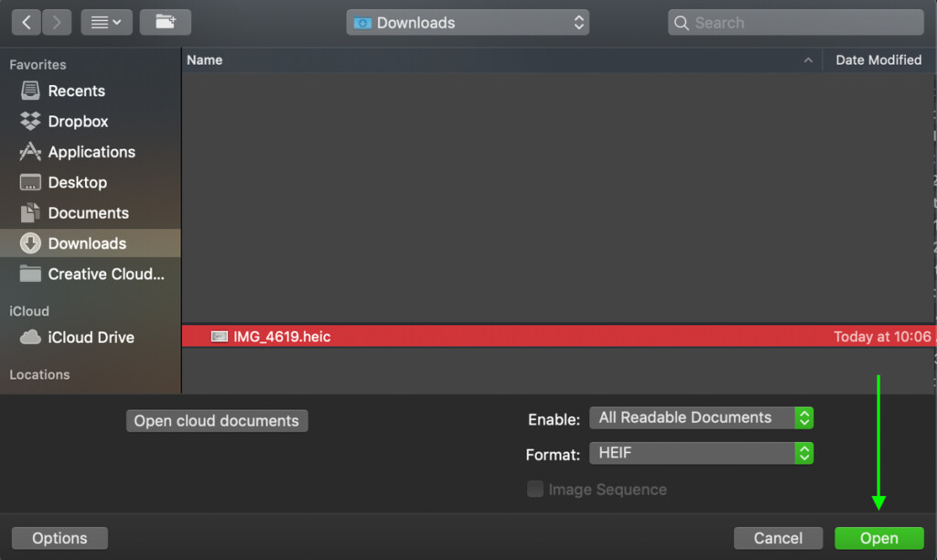
Task: Open Applications in the sidebar
Action: [x=92, y=152]
